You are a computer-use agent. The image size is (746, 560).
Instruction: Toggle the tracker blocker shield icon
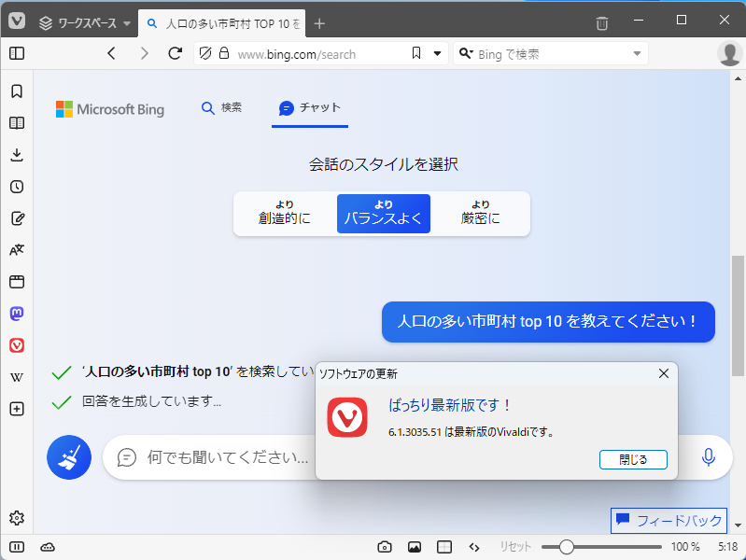click(205, 53)
